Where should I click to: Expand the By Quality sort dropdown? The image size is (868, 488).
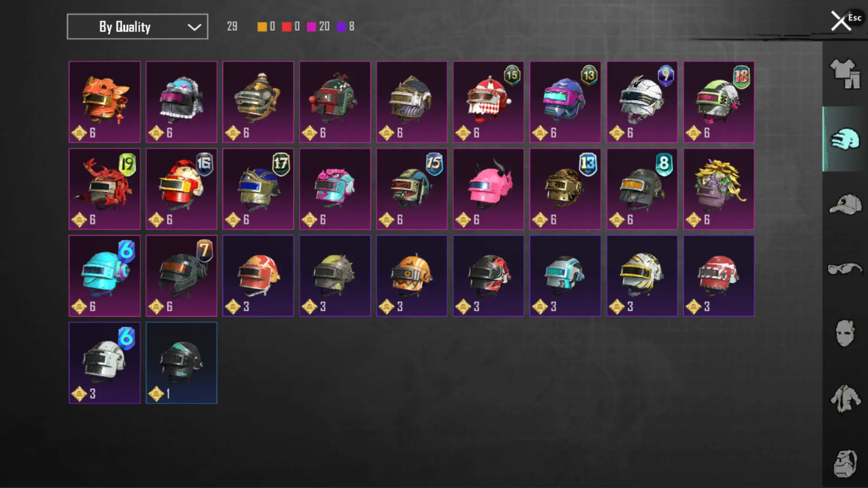137,27
